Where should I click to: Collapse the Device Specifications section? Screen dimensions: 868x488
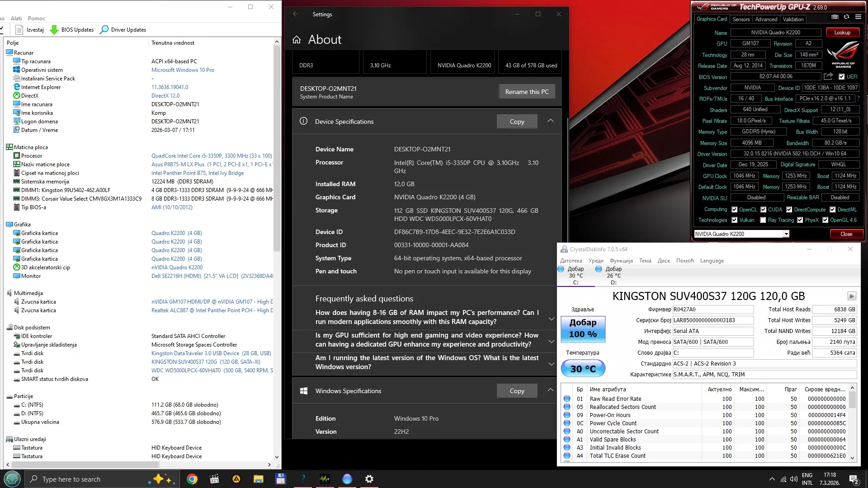[550, 121]
